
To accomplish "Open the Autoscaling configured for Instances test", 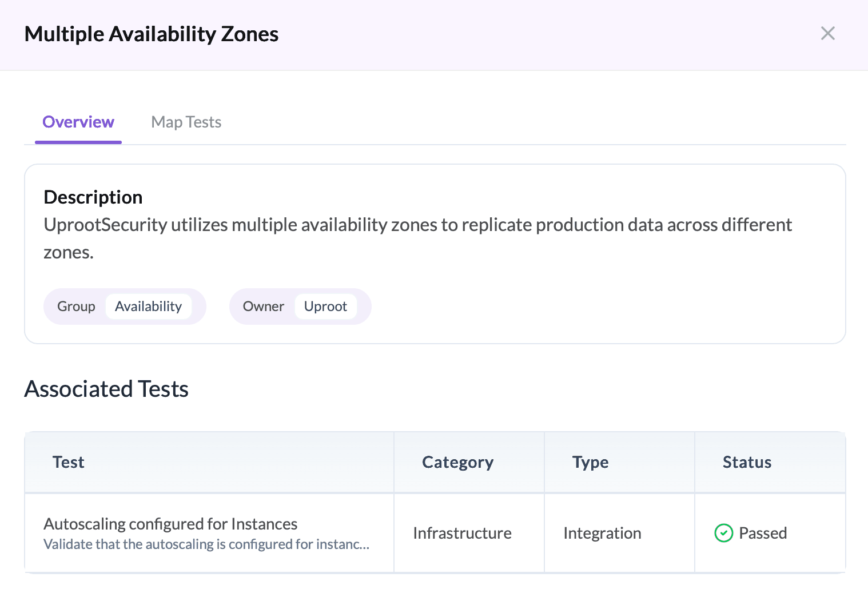I will tap(170, 524).
